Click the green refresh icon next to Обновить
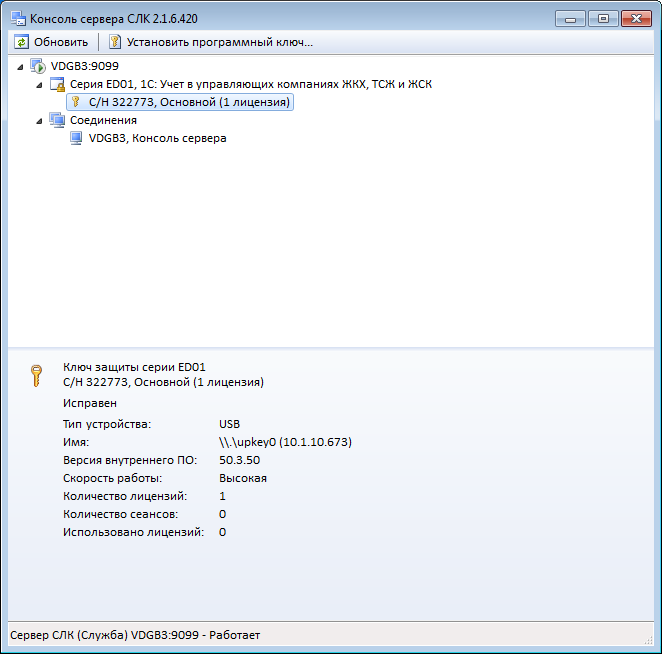 tap(21, 42)
